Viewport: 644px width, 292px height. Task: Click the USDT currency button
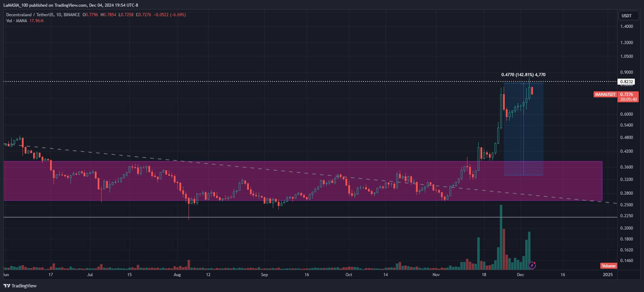tap(628, 16)
